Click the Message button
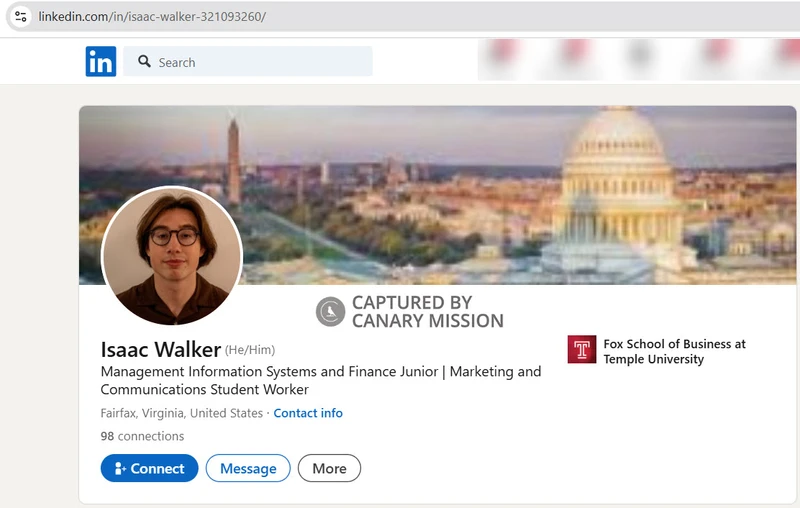 [248, 468]
